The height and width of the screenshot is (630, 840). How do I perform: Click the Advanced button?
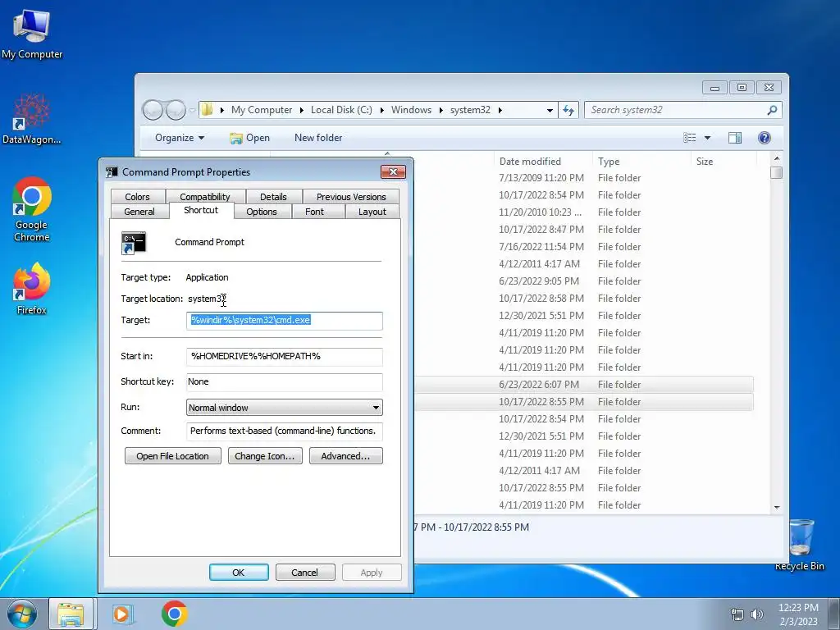click(x=345, y=456)
